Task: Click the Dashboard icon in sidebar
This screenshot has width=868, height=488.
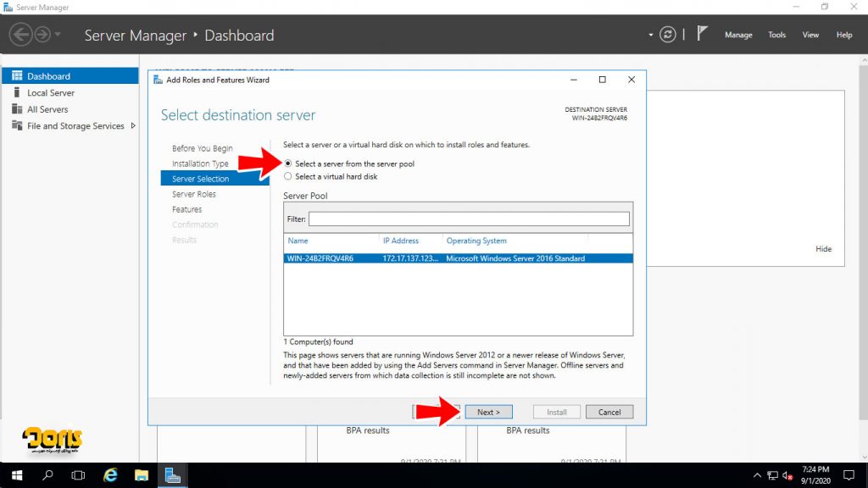Action: coord(17,75)
